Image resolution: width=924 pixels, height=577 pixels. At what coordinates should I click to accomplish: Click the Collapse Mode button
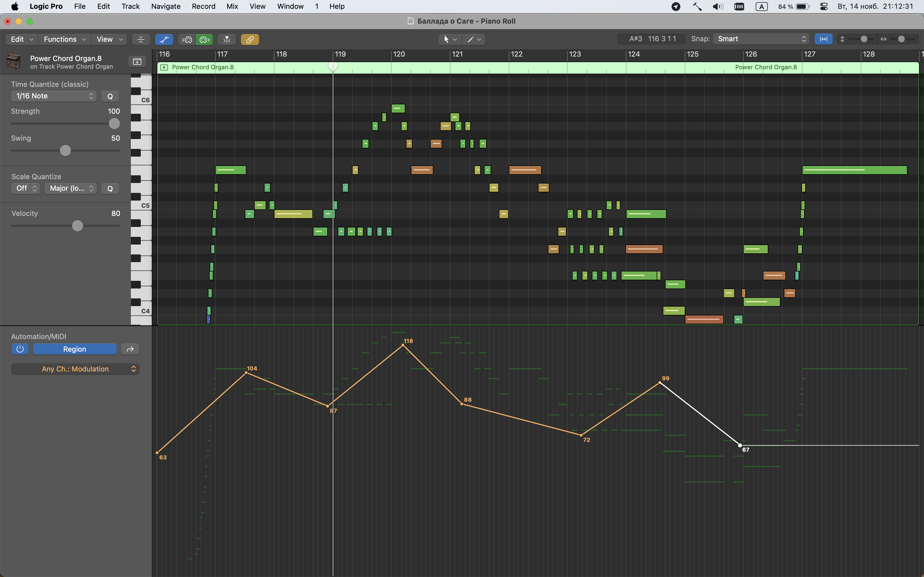(x=141, y=39)
